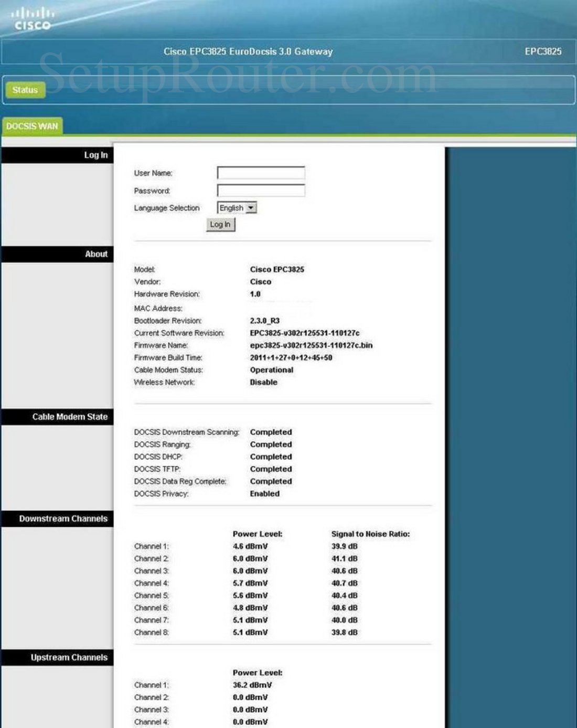The width and height of the screenshot is (577, 728).
Task: Select the Downstream Channels sidebar section
Action: 63,518
